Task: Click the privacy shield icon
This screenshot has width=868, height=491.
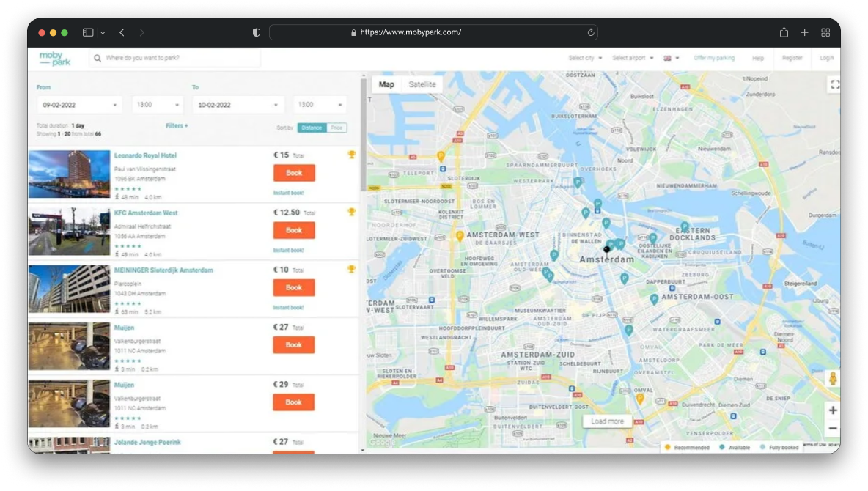Action: click(257, 33)
